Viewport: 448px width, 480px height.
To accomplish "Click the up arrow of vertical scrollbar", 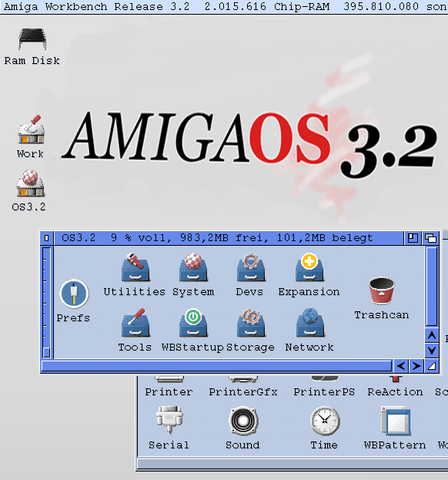I will 432,336.
